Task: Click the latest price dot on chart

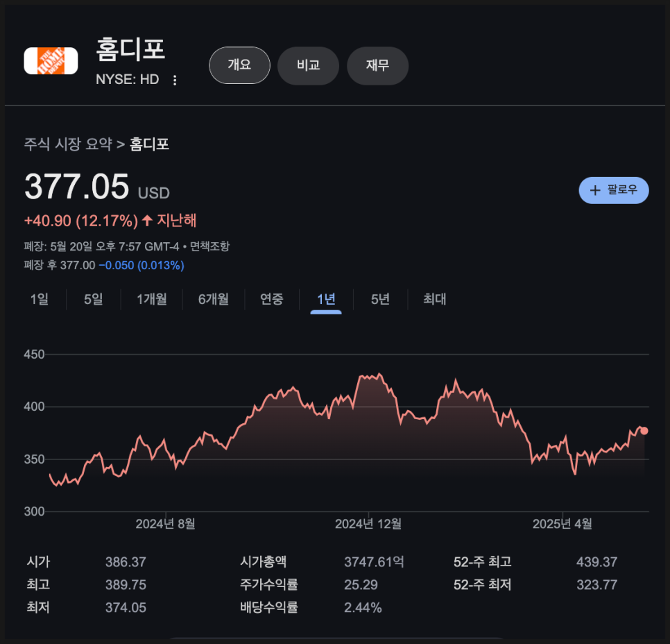Action: (644, 431)
